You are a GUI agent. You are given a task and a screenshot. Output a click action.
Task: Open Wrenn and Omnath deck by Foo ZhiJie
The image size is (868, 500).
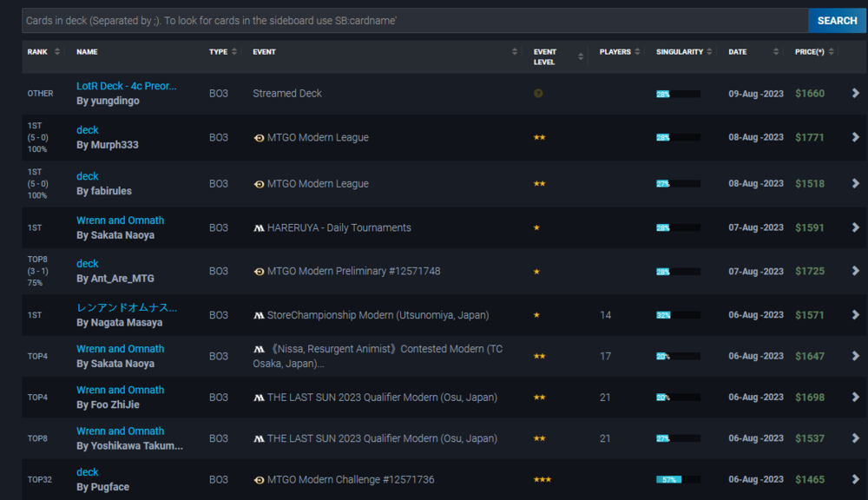pyautogui.click(x=120, y=390)
